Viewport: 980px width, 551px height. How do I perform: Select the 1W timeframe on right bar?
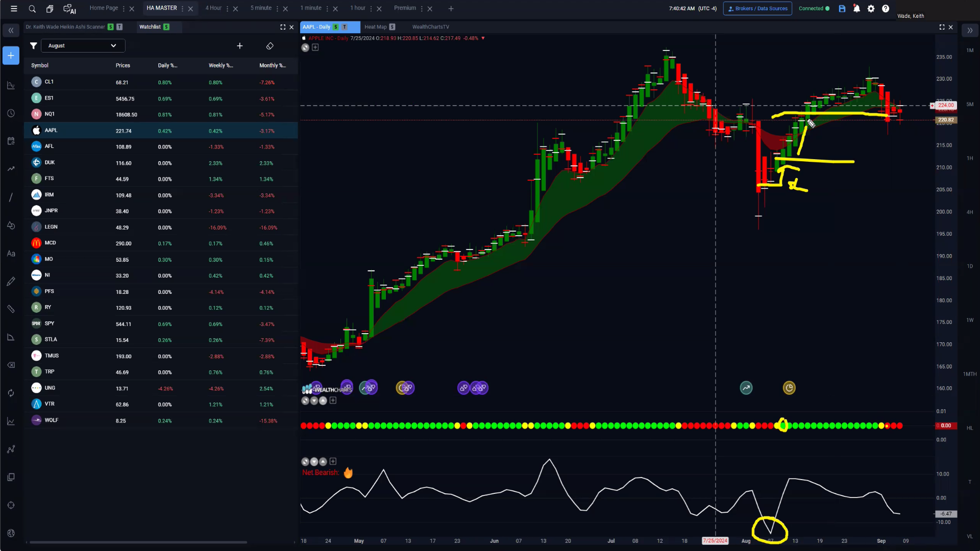pyautogui.click(x=970, y=320)
